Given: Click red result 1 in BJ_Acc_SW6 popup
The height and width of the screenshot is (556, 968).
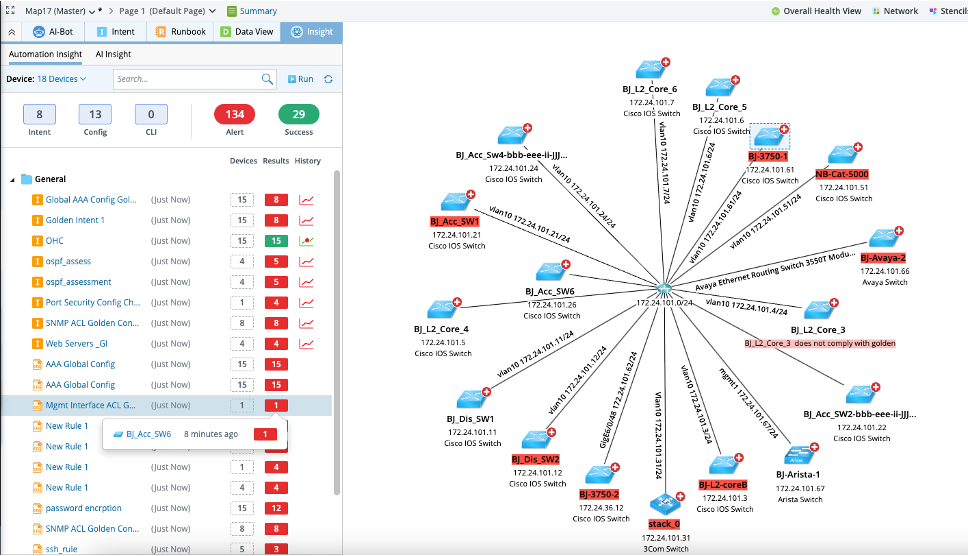Looking at the screenshot, I should 265,434.
